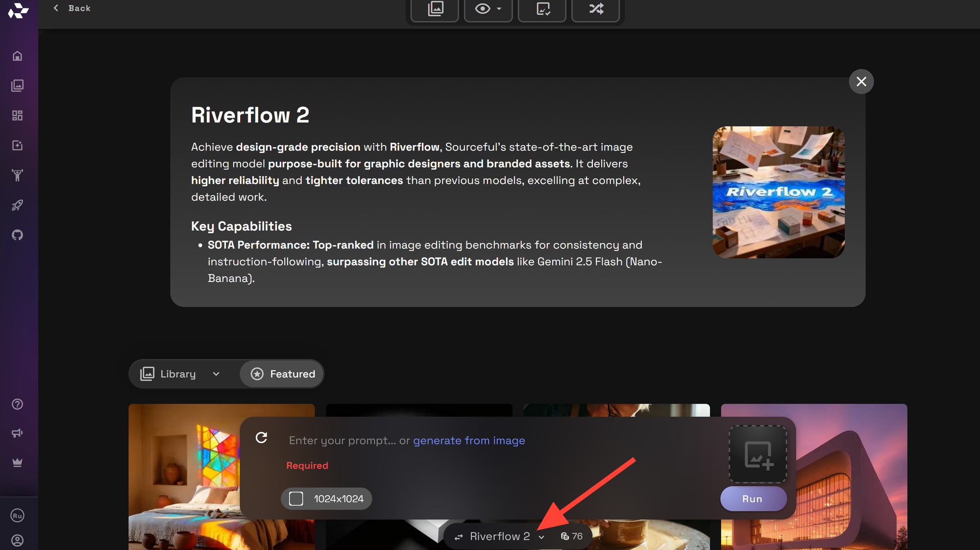Click the add image upload box
This screenshot has width=980, height=550.
click(758, 454)
